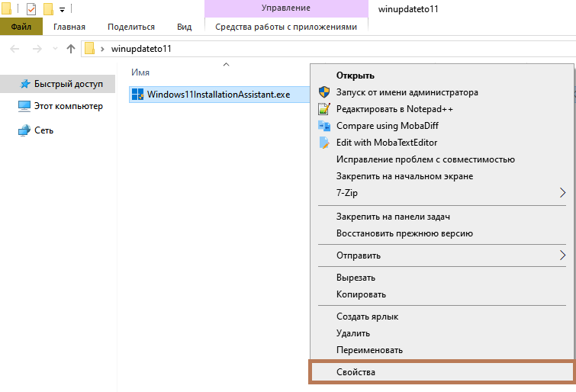The image size is (576, 392).
Task: Click the 'Быстрый доступ' star icon
Action: pyautogui.click(x=24, y=84)
